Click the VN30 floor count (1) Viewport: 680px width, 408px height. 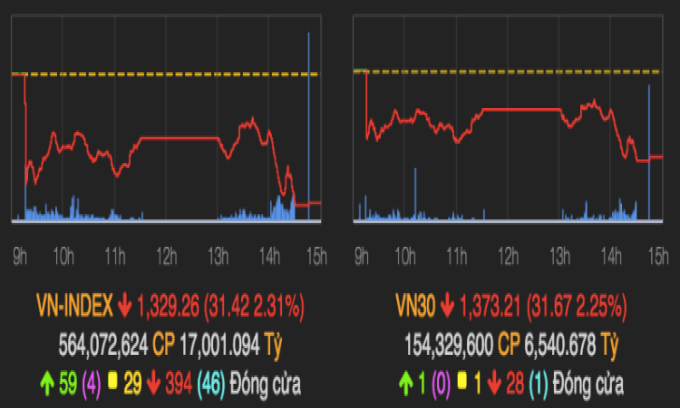tap(539, 385)
